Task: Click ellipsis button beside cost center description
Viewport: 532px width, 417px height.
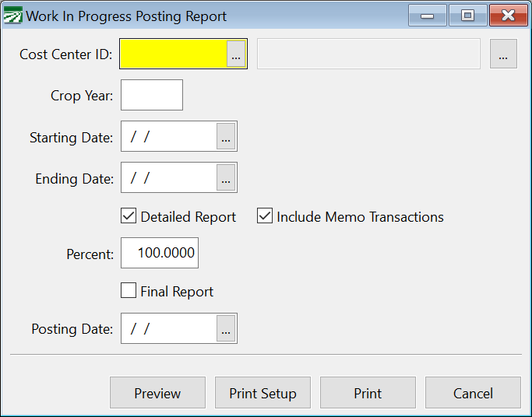Action: pyautogui.click(x=503, y=54)
